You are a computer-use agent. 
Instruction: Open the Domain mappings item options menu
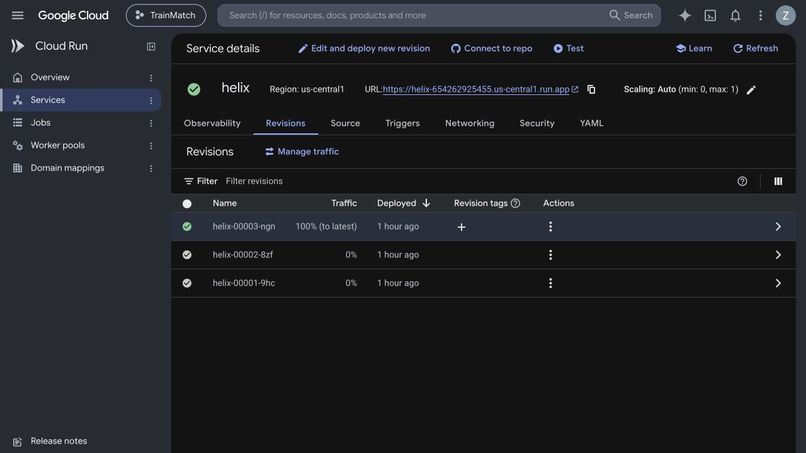tap(151, 168)
